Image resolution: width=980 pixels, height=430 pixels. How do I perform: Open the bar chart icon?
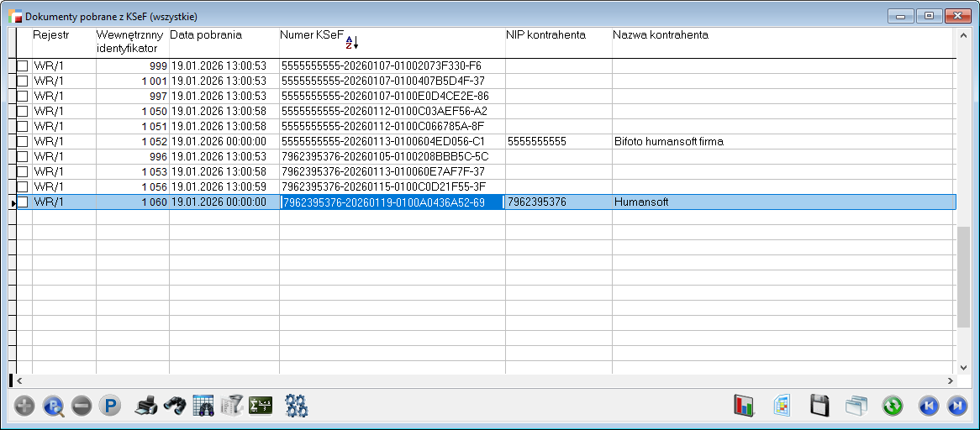coord(745,406)
